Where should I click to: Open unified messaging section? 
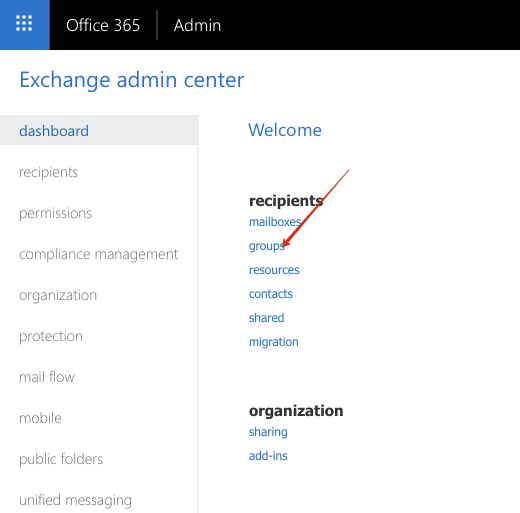75,500
